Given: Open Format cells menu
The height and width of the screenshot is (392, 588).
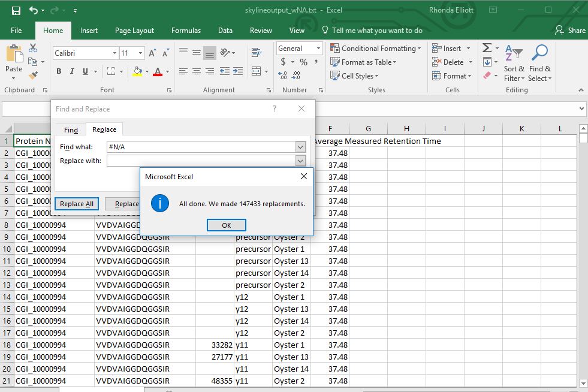Looking at the screenshot, I should click(451, 76).
